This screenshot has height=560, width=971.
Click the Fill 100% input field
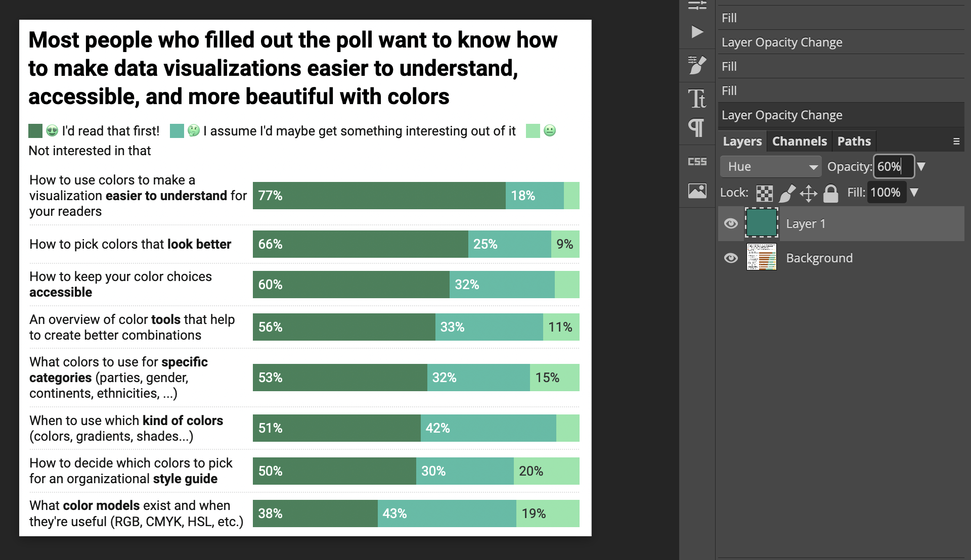tap(886, 193)
